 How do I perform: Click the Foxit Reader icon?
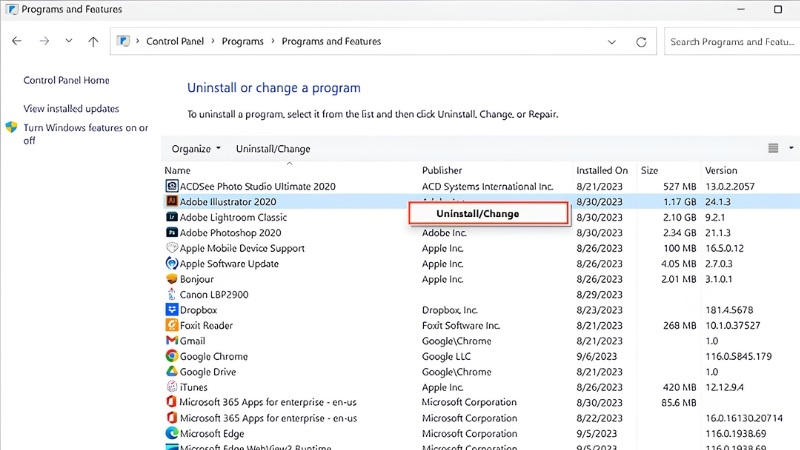[x=172, y=325]
